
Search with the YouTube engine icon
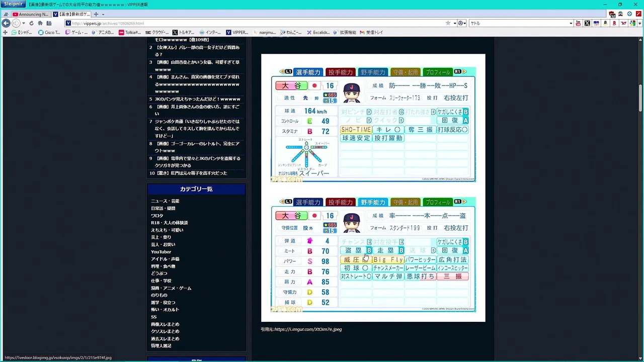click(x=578, y=23)
